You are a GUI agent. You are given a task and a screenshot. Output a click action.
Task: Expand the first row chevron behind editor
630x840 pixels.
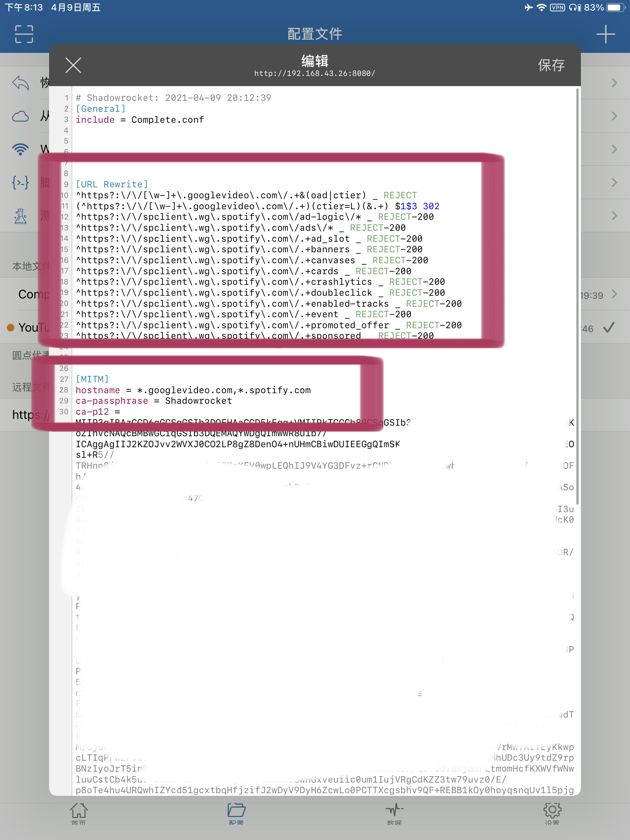[x=614, y=83]
